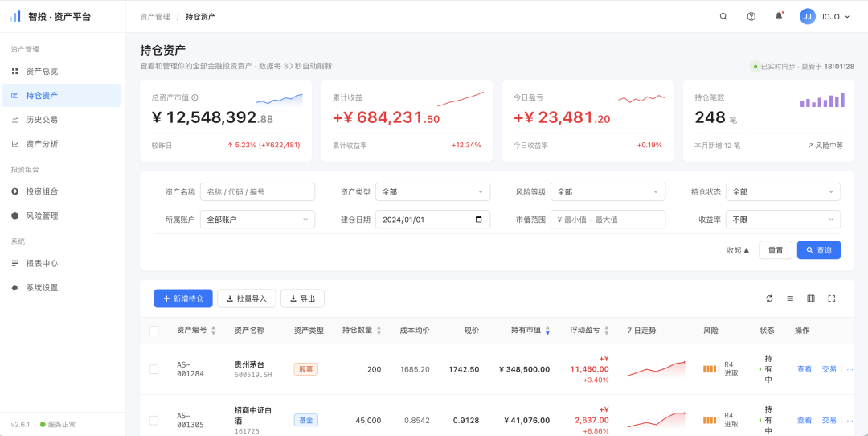Click the 建仓日期 date field 2024/01/01
This screenshot has height=436, width=868.
click(433, 220)
